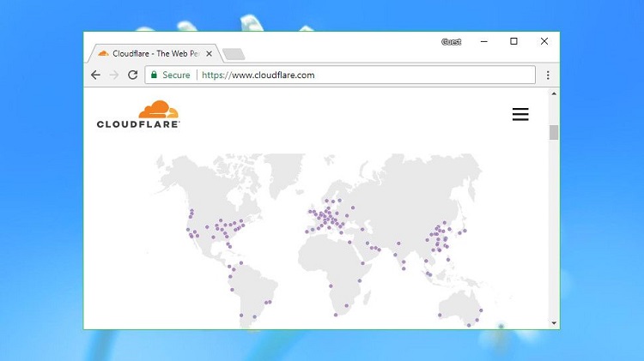Screen dimensions: 644x361
Task: Click the scrollbar up arrow
Action: coord(554,93)
